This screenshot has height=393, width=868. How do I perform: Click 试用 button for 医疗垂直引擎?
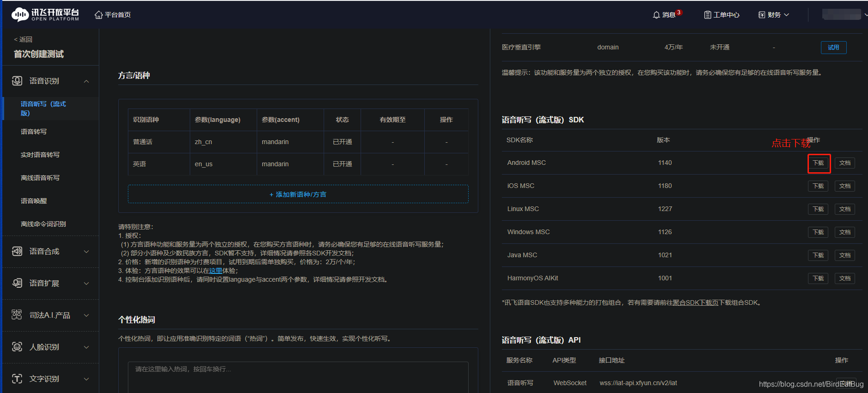833,48
